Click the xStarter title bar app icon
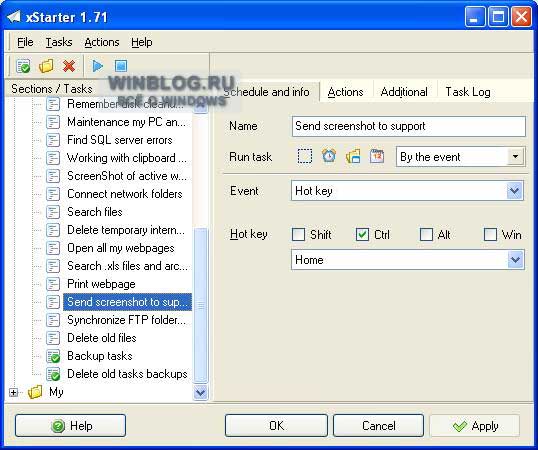Image resolution: width=538 pixels, height=450 pixels. click(14, 16)
